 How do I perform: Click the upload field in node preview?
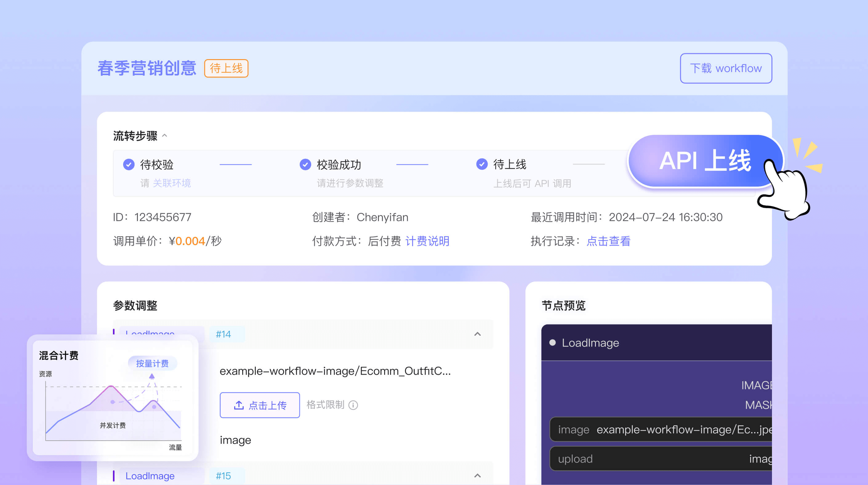click(661, 459)
